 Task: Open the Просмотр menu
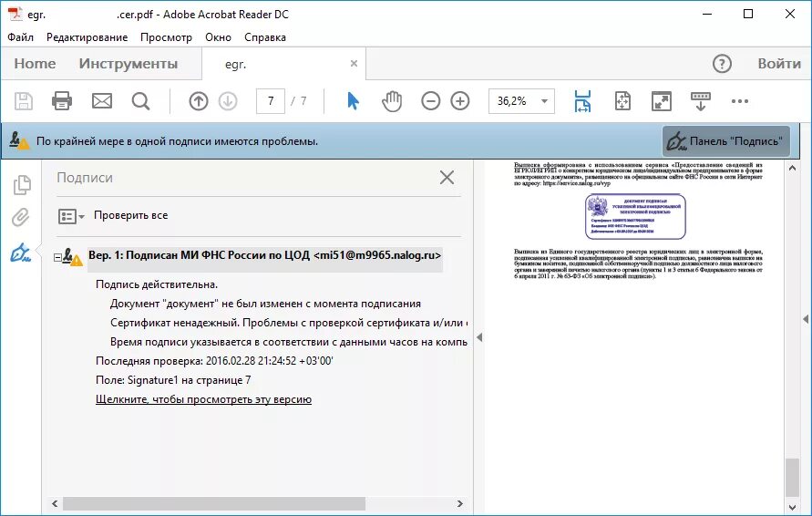pyautogui.click(x=166, y=37)
